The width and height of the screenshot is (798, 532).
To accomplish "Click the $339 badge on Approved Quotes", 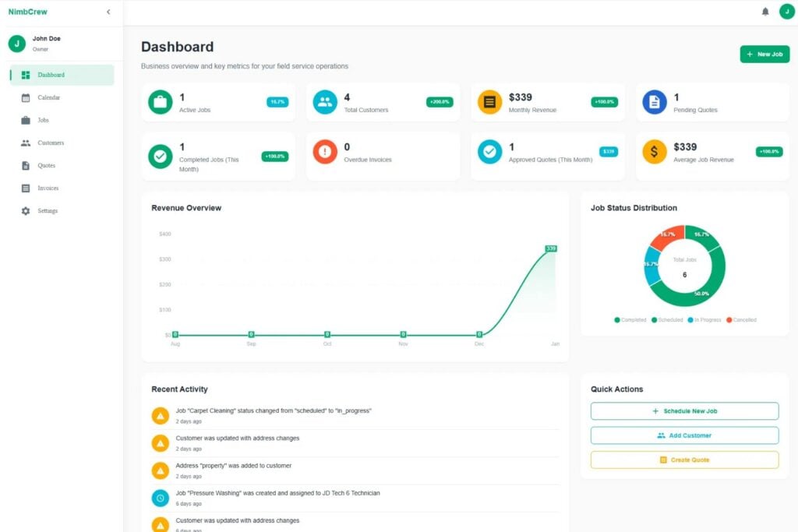I will (609, 152).
